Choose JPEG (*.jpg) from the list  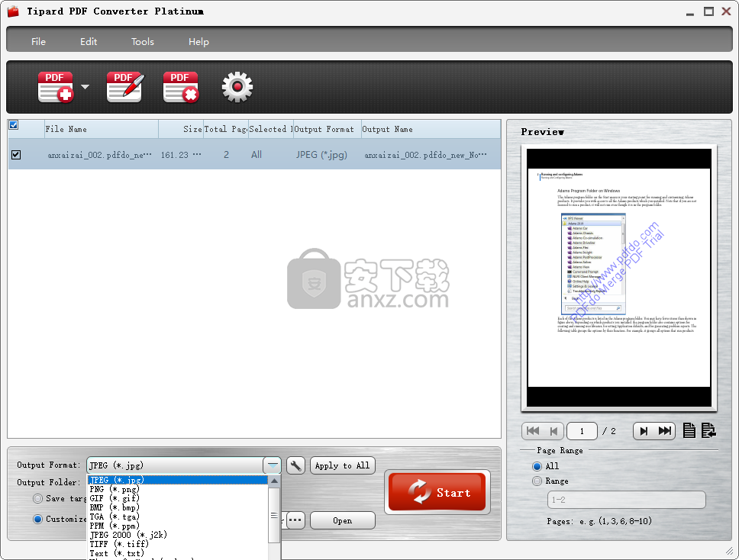coord(178,480)
